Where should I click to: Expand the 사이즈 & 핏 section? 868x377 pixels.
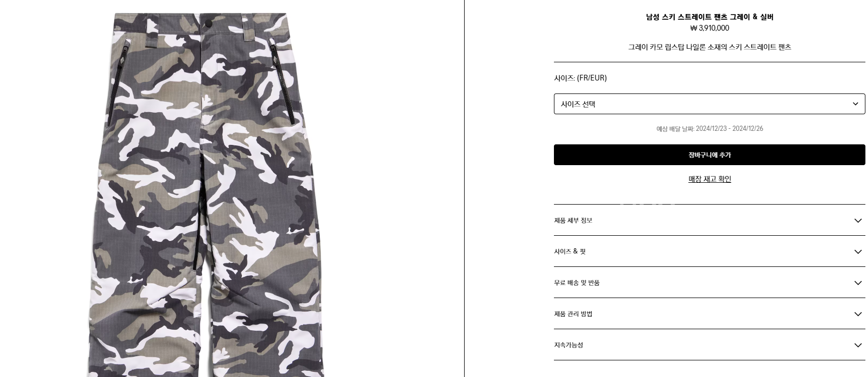point(709,251)
